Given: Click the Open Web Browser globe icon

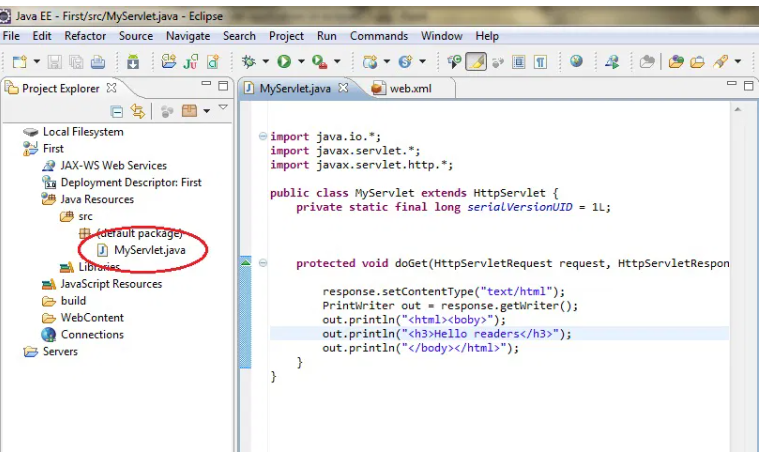Looking at the screenshot, I should point(576,62).
